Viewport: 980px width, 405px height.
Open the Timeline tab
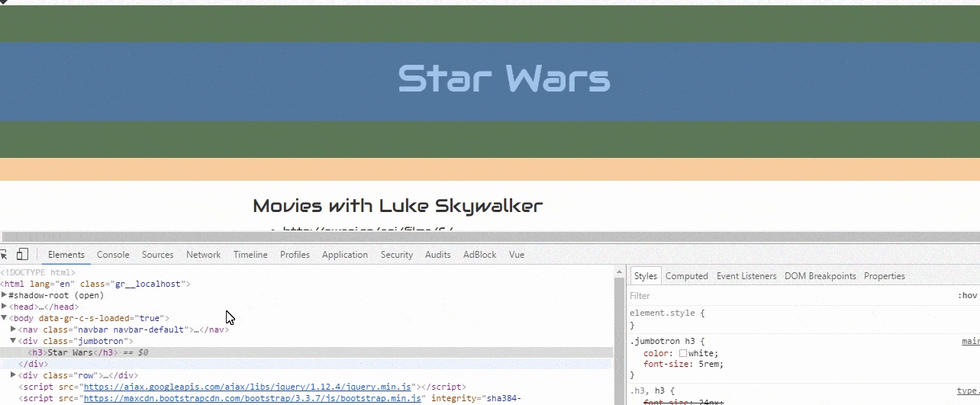point(250,255)
